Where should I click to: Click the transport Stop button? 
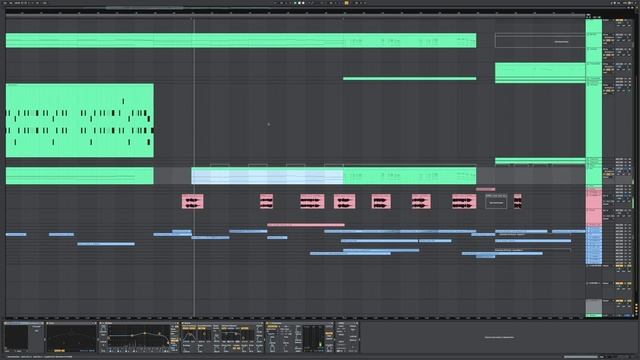[x=299, y=3]
